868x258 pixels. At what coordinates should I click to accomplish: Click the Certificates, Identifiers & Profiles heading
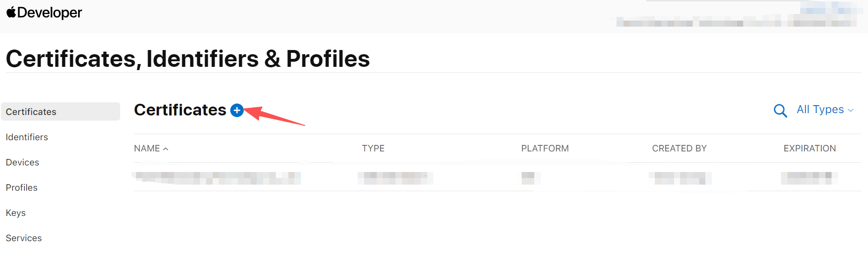click(188, 59)
